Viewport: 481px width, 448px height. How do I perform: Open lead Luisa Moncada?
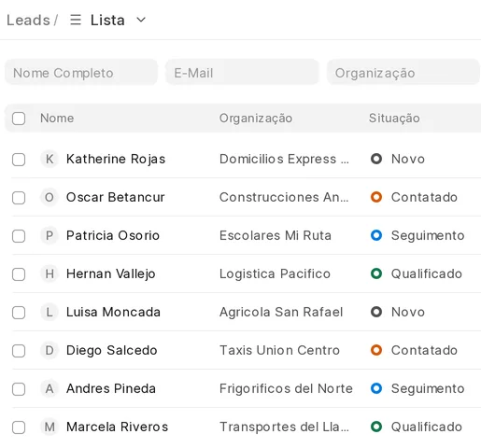point(113,312)
